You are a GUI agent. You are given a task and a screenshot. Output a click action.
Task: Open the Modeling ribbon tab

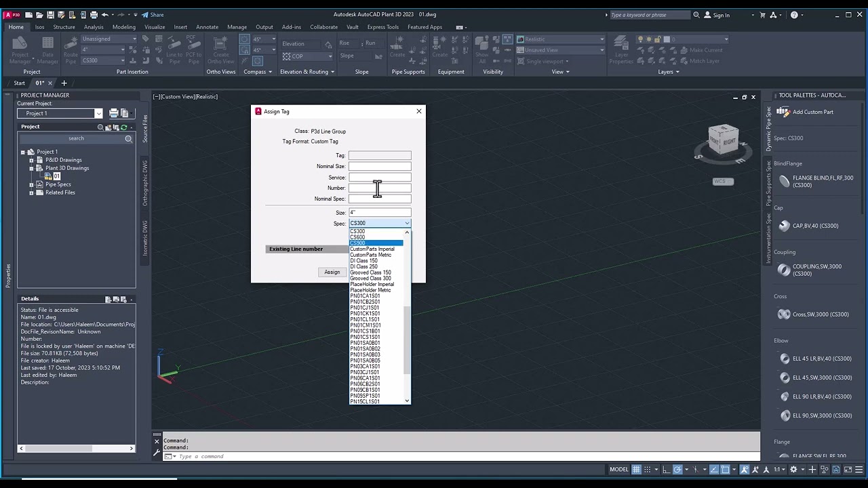tap(124, 27)
